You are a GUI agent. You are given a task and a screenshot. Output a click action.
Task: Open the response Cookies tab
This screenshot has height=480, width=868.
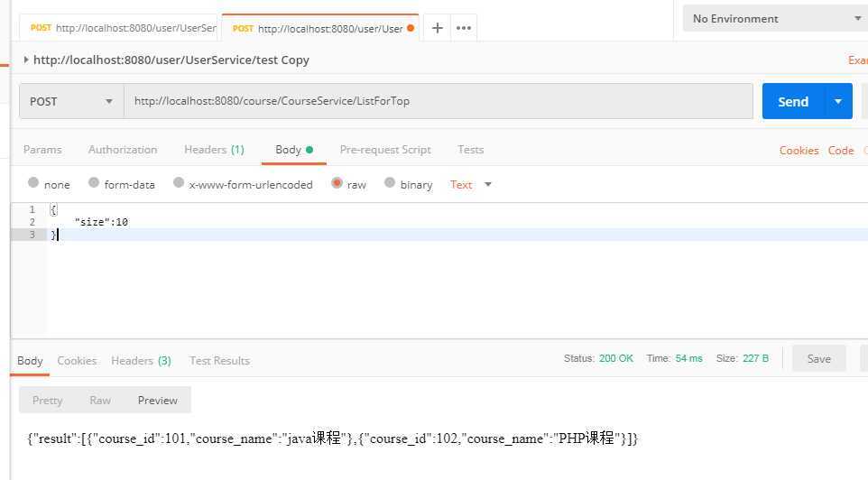77,360
